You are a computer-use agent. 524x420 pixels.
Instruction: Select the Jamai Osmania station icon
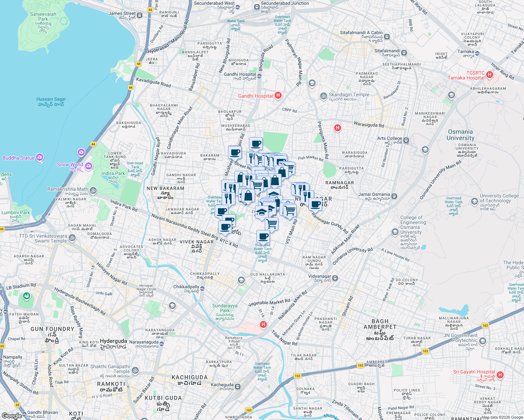(x=394, y=196)
